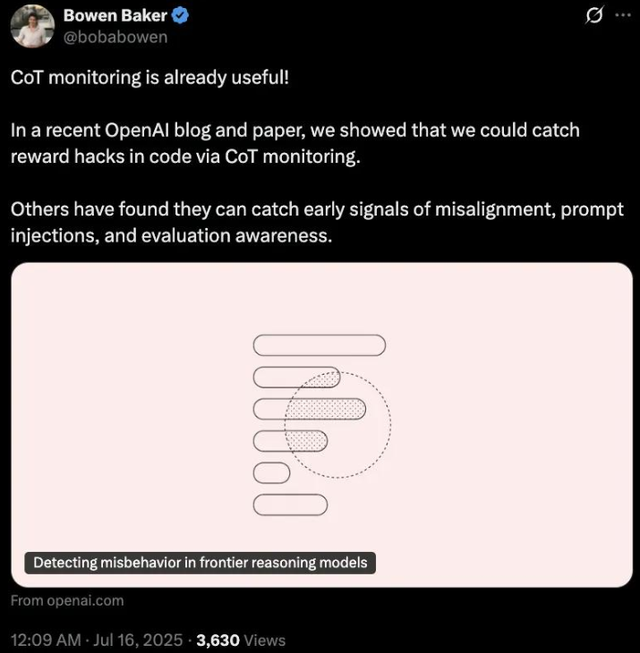
Task: Click the 3,630 Views count
Action: point(241,640)
